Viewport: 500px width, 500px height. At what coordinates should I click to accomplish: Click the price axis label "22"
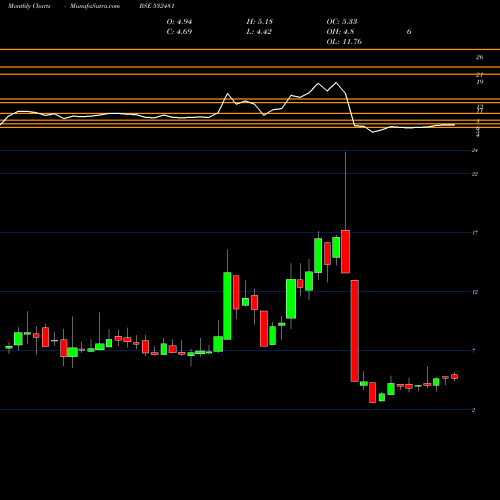coord(475,174)
